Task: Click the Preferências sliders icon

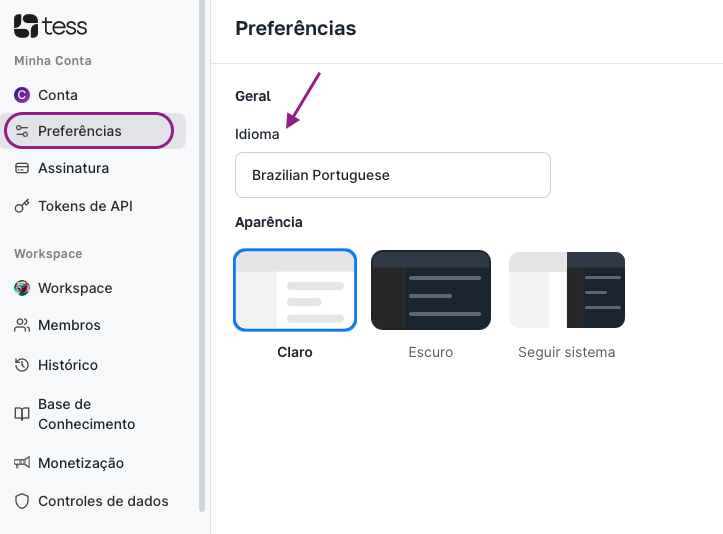Action: (x=22, y=131)
